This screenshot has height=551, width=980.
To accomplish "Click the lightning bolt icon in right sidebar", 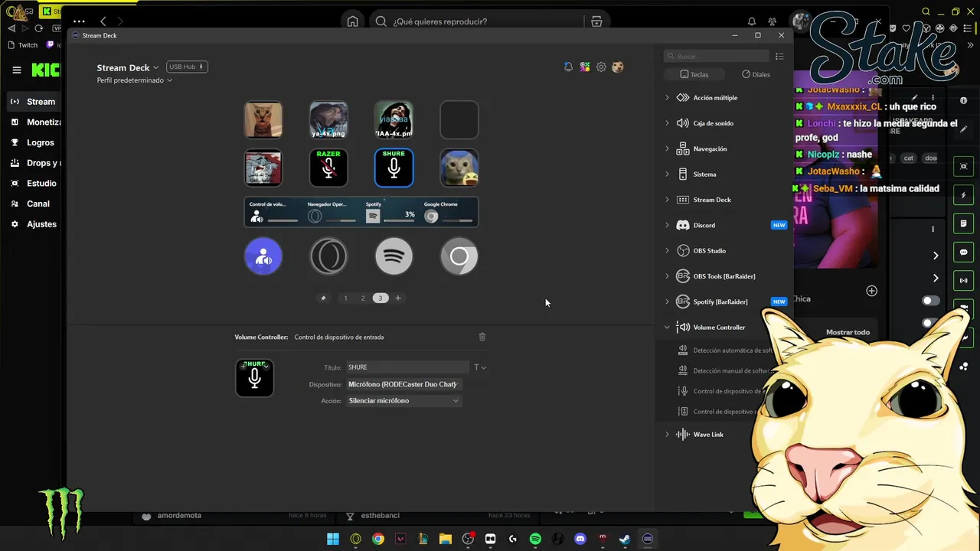I will (964, 195).
